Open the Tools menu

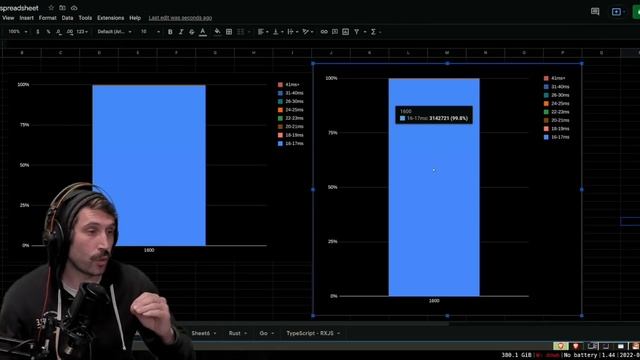pyautogui.click(x=85, y=18)
